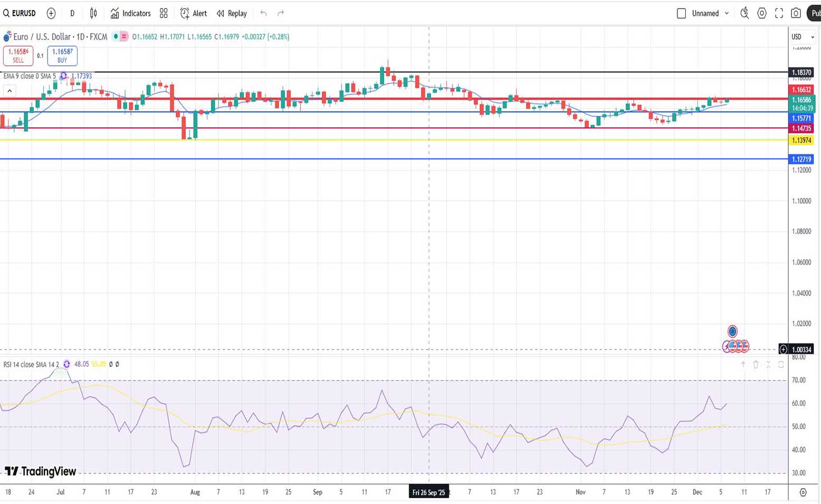Open the indicator templates grid
This screenshot has height=504, width=821.
pos(164,13)
